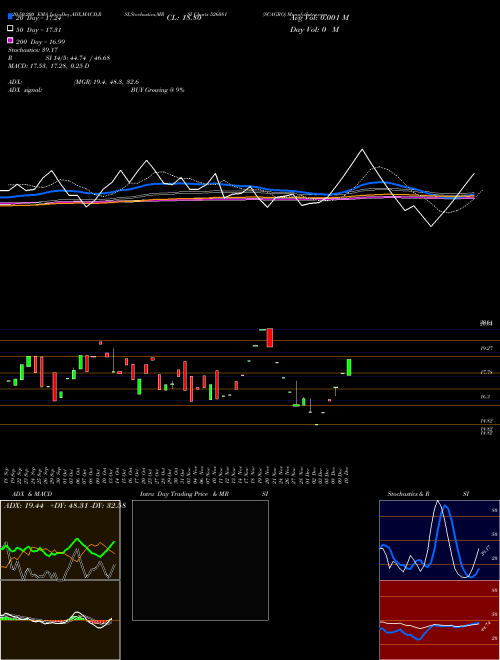Click the 'Day Vol: 0 M' label
Image resolution: width=500 pixels, height=660 pixels.
tap(314, 29)
